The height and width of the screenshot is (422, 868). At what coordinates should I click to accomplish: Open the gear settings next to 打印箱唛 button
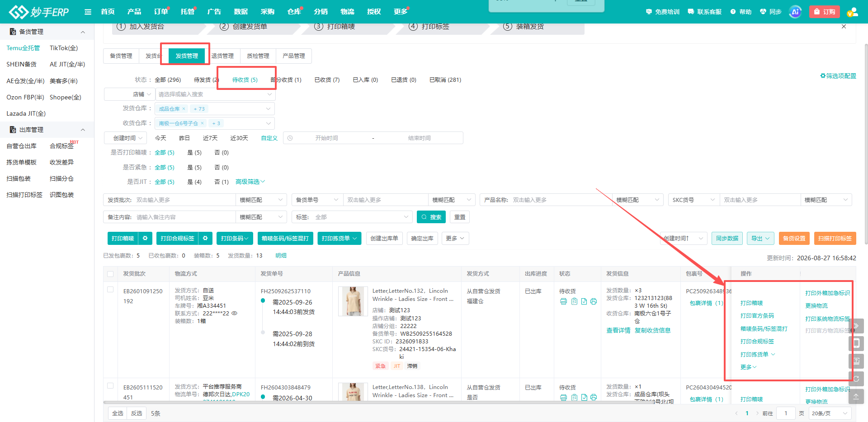pos(145,238)
